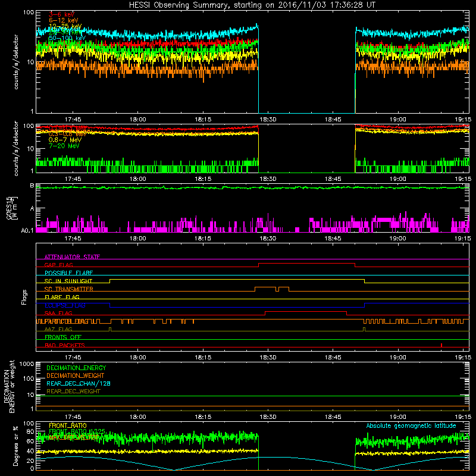Click the SAA_FLAG label
The width and height of the screenshot is (476, 476).
[x=58, y=314]
